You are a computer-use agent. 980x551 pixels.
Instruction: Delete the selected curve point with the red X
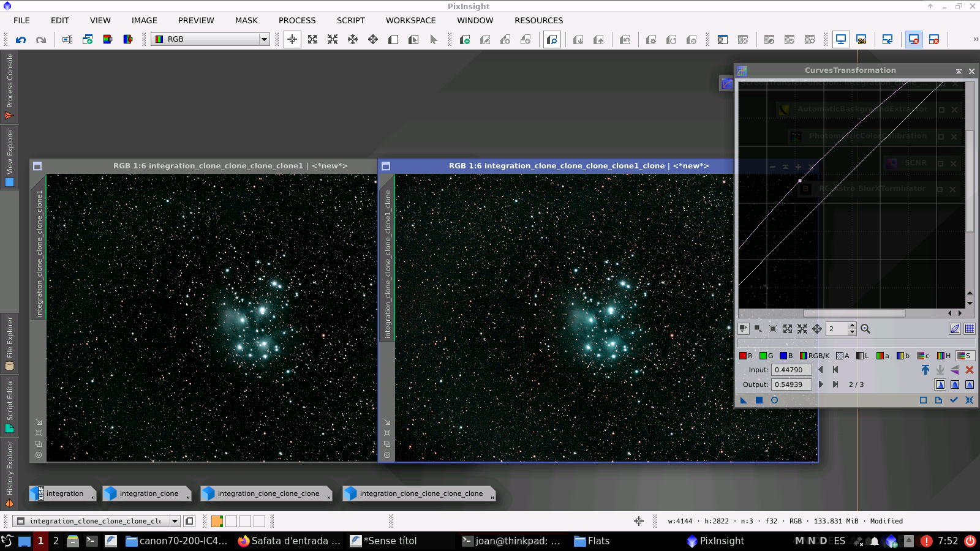(x=970, y=370)
